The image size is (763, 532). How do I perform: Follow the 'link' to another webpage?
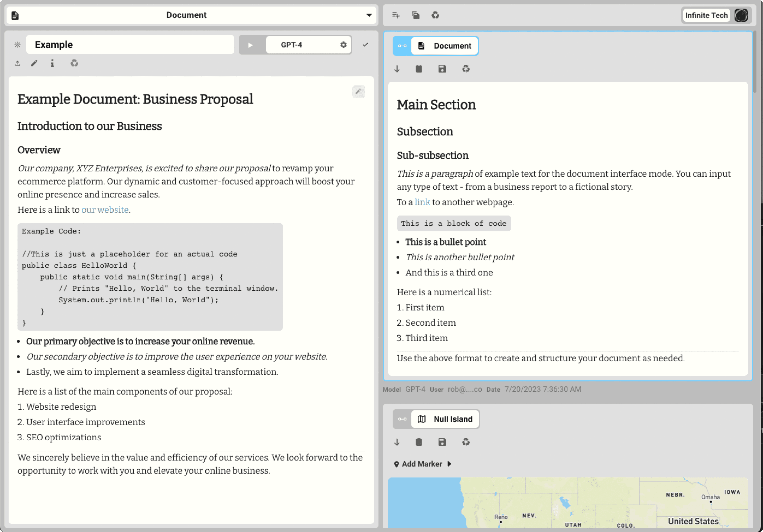click(x=422, y=202)
